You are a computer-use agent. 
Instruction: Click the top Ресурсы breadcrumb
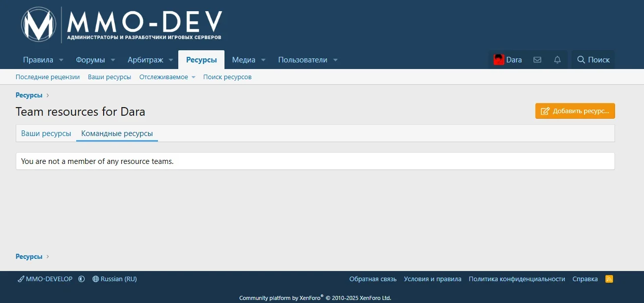coord(29,95)
